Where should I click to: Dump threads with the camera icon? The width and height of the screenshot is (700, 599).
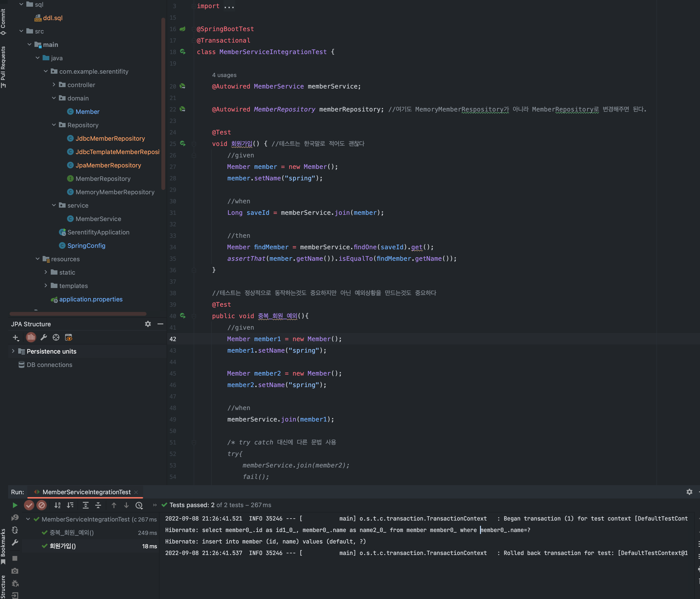[x=15, y=571]
